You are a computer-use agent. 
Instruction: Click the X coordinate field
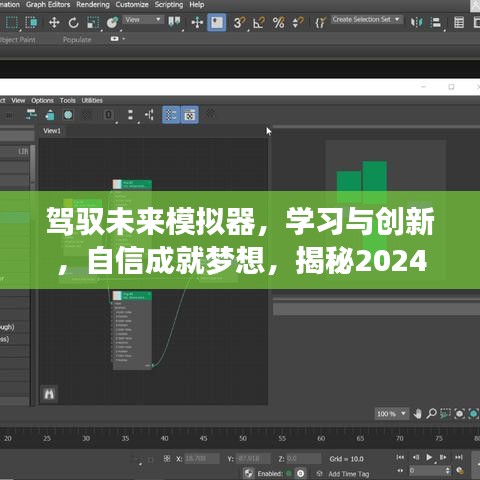202,459
